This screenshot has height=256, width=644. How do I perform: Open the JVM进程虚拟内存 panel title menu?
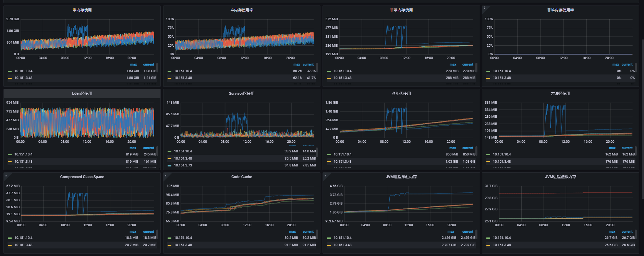click(x=560, y=177)
